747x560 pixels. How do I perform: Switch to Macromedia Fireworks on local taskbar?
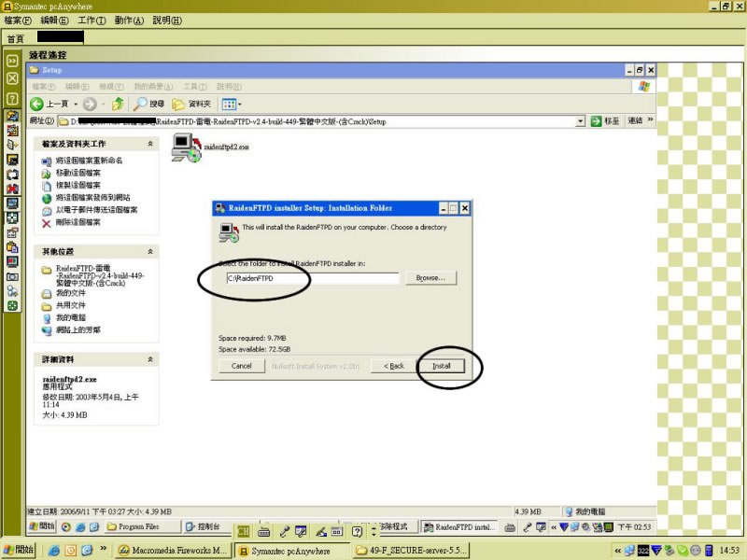pyautogui.click(x=174, y=551)
